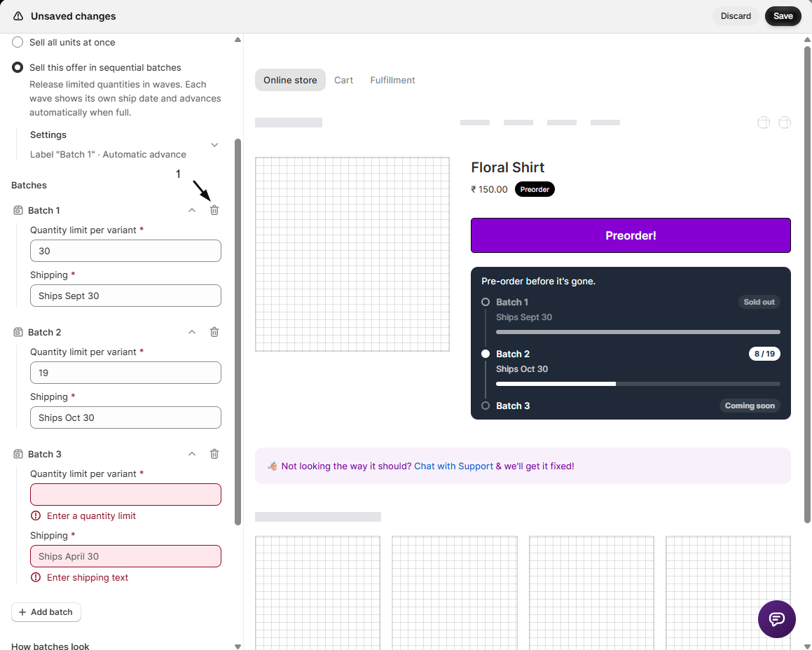The width and height of the screenshot is (812, 650).
Task: Delete Batch 3 with its trash icon
Action: pos(214,454)
